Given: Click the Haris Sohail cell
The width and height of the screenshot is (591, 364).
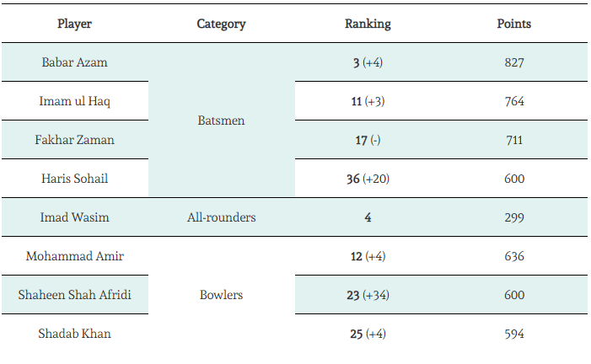Looking at the screenshot, I should pyautogui.click(x=74, y=179).
